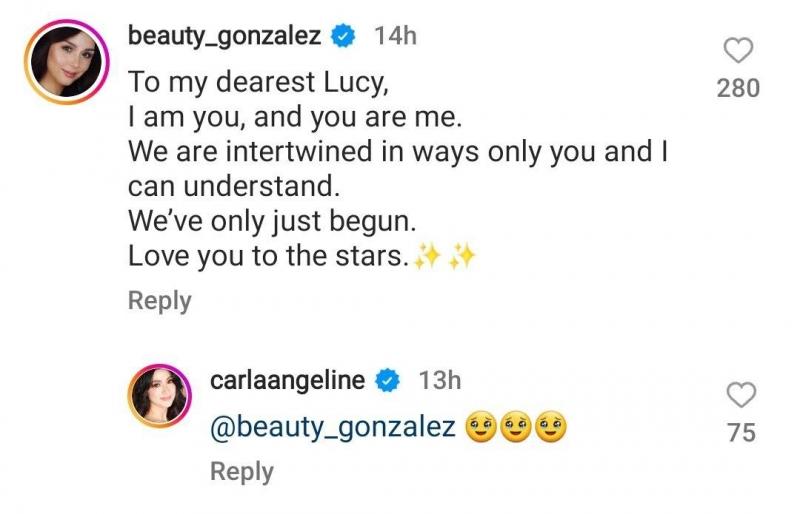Click the verified badge beside carlaangeline
Image resolution: width=800 pixels, height=514 pixels.
[388, 381]
